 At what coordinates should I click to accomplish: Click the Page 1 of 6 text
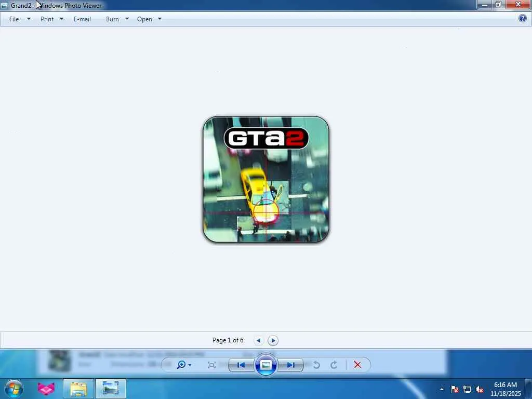pyautogui.click(x=228, y=340)
